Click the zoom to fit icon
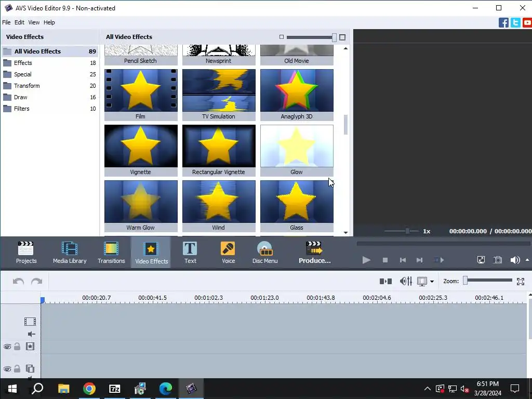This screenshot has height=399, width=532. click(x=521, y=281)
